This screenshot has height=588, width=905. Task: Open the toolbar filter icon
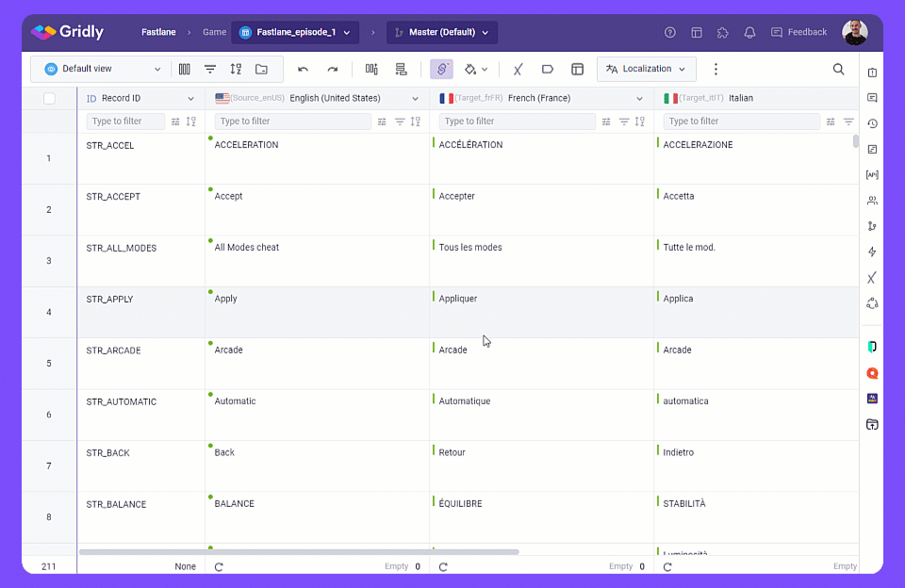click(x=210, y=69)
